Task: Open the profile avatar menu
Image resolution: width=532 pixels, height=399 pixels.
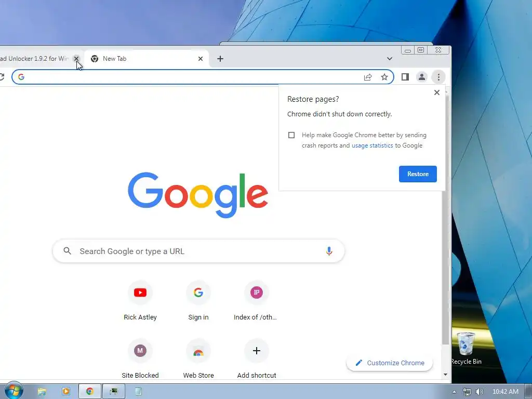Action: (x=422, y=77)
